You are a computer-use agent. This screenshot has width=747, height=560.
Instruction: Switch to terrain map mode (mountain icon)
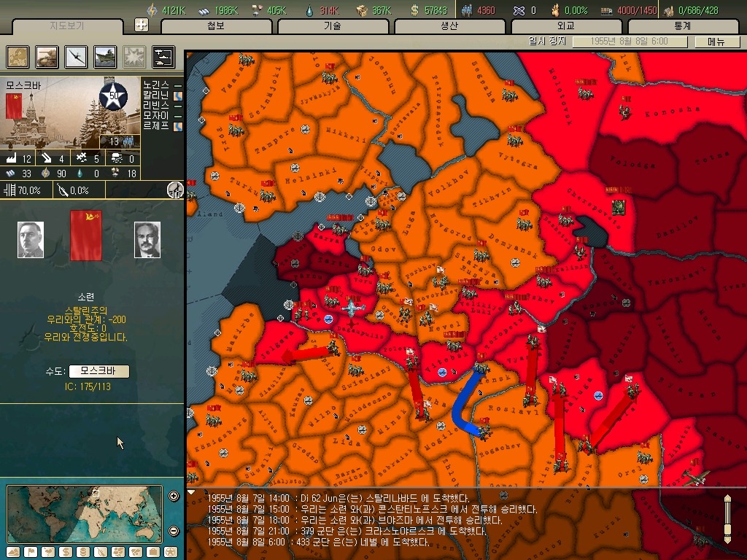coord(13,553)
